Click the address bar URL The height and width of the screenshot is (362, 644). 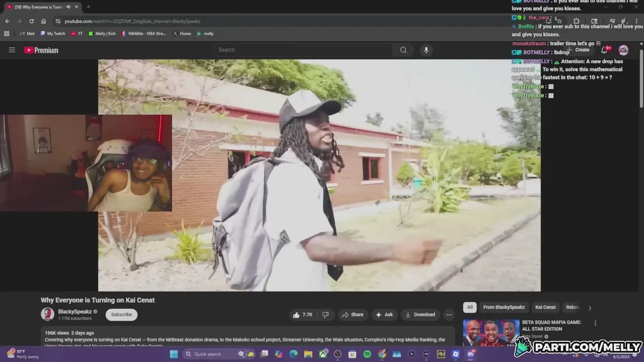132,21
